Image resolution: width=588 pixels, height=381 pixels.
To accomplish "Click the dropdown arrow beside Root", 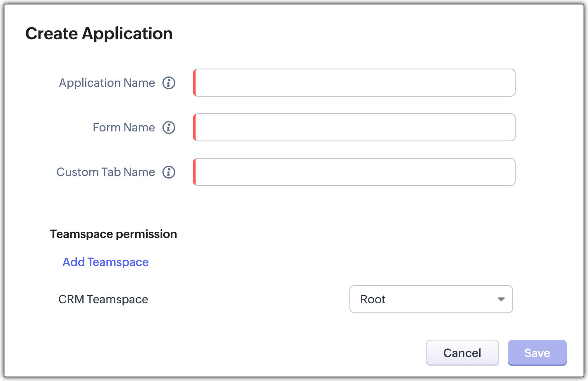I will point(501,299).
